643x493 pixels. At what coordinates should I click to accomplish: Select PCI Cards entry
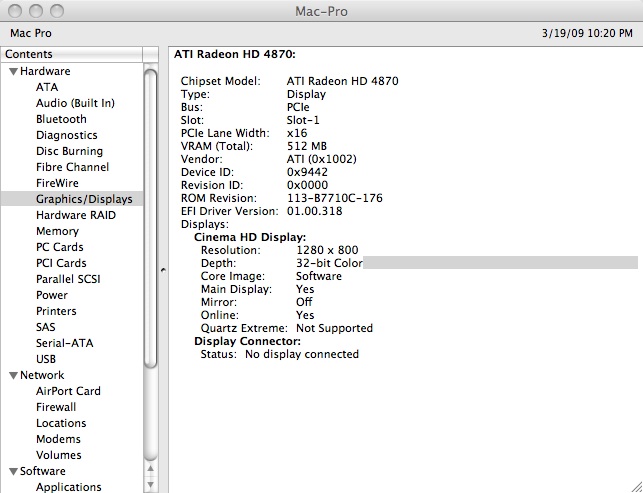[x=62, y=263]
